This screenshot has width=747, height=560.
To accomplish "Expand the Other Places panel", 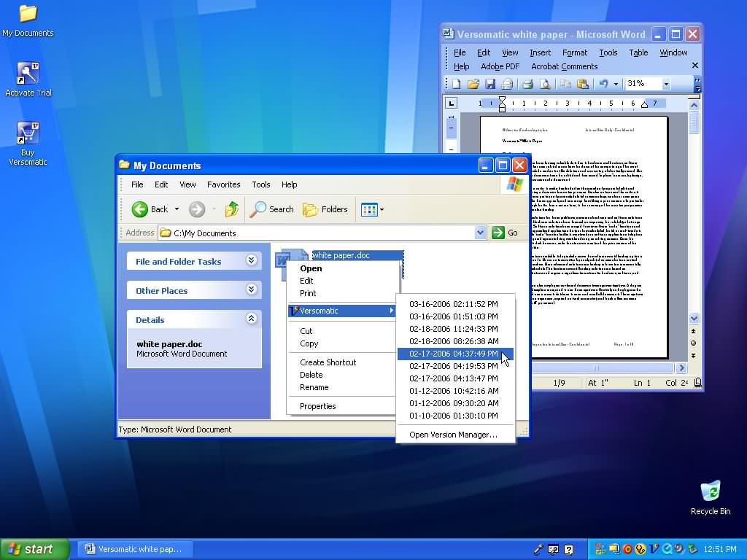I will coord(252,289).
